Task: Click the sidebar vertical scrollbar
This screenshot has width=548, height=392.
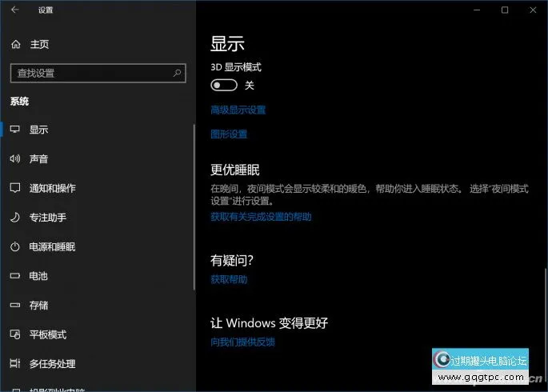Action: pos(194,207)
